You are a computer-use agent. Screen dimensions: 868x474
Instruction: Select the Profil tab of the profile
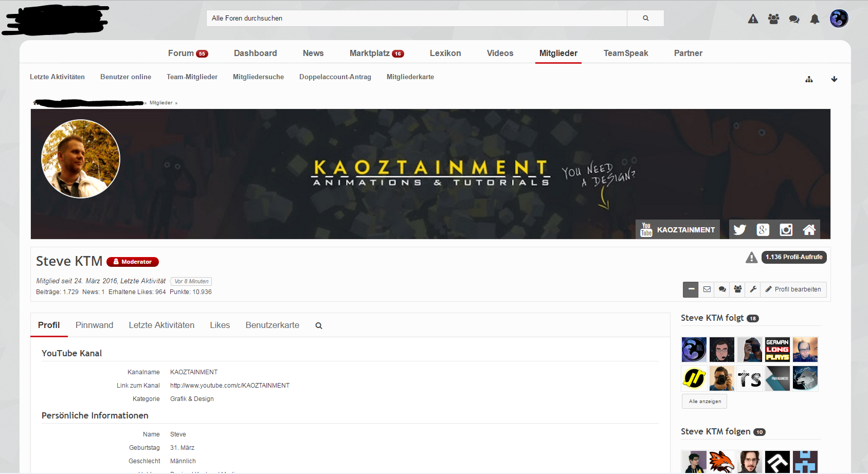49,325
